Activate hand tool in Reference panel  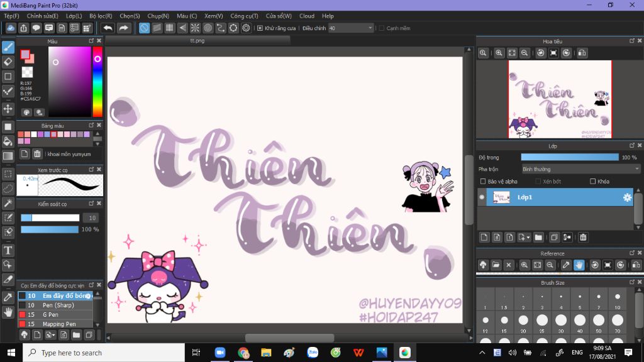click(579, 265)
